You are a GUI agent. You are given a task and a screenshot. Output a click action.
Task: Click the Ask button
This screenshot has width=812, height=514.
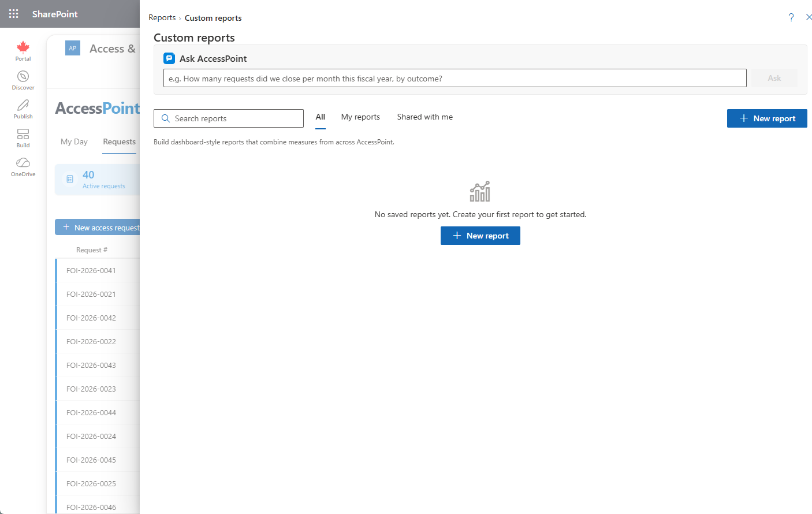coord(774,78)
